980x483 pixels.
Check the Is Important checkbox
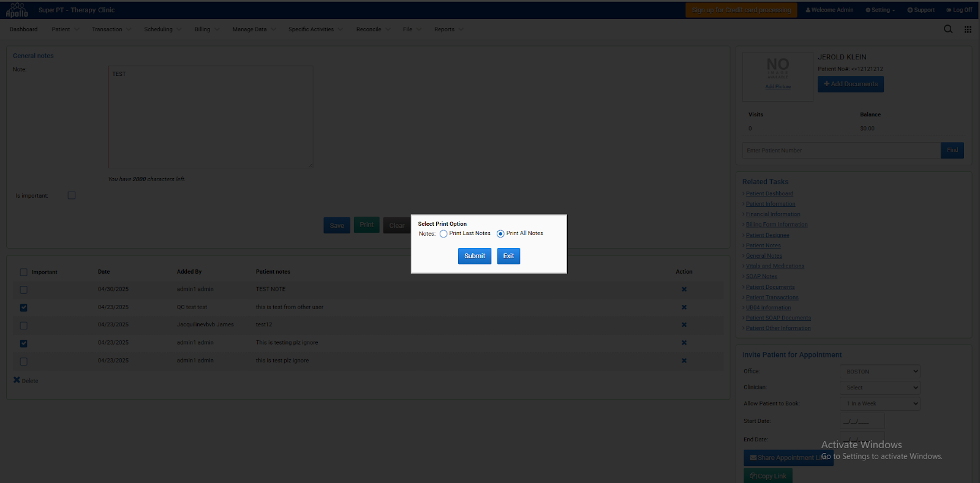click(72, 196)
